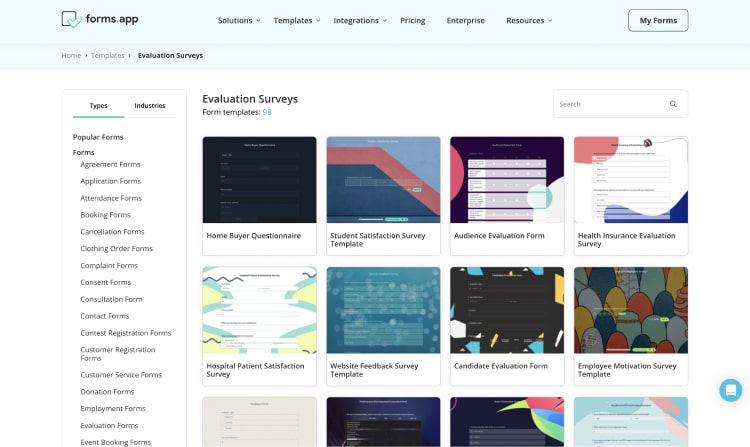
Task: Expand the Solutions dropdown menu
Action: (239, 20)
